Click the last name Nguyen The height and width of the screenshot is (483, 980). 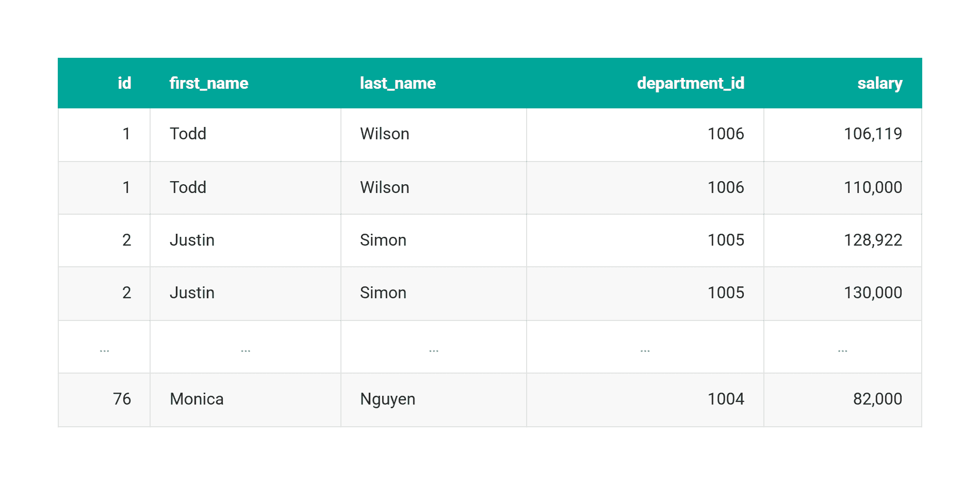(387, 399)
